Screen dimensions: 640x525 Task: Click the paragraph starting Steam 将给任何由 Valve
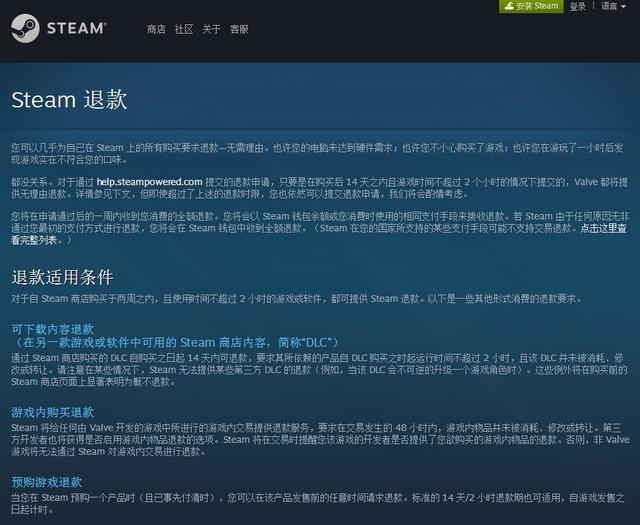[x=320, y=440]
